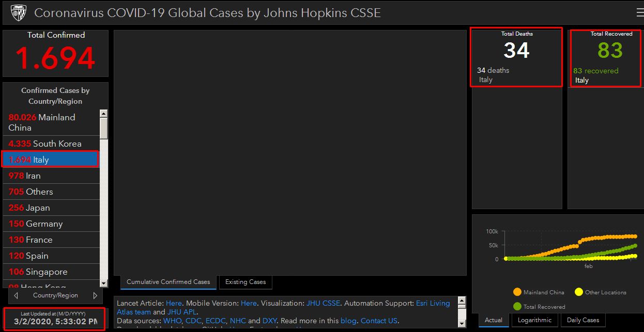Open the ECDC data source link

(216, 321)
